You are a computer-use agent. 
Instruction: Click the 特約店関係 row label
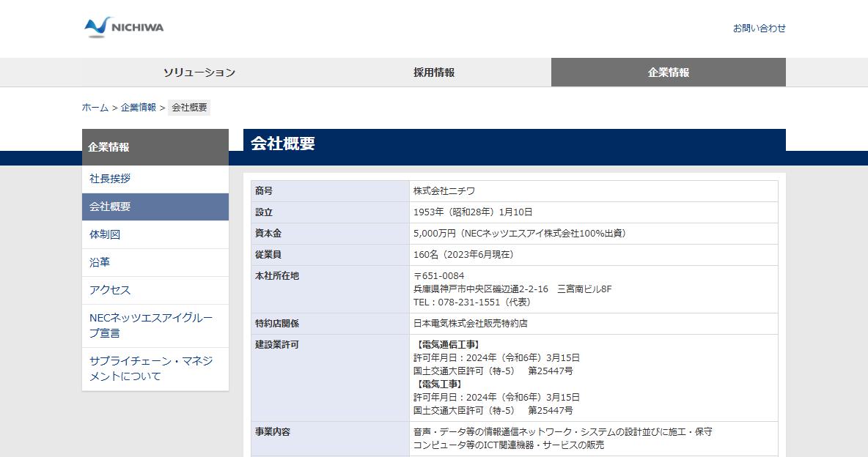(277, 323)
